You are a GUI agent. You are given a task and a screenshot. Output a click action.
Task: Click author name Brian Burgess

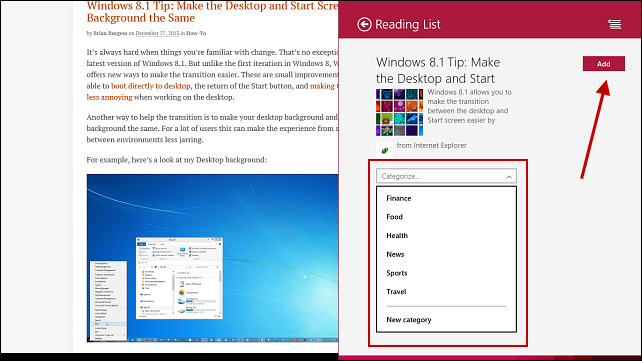pos(110,33)
